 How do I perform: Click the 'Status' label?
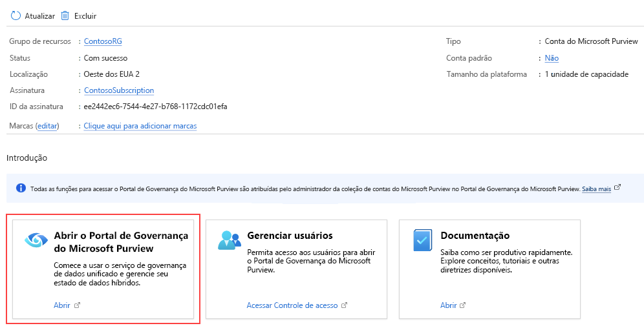pos(20,58)
